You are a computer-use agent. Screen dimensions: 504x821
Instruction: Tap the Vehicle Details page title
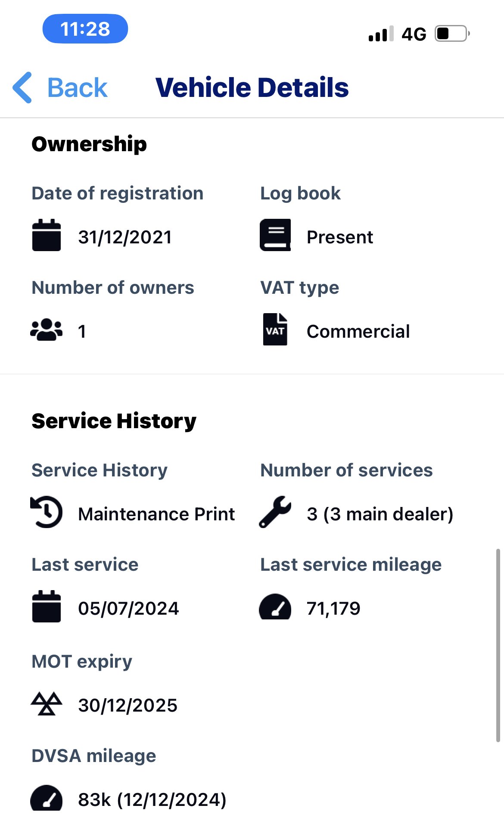pos(252,87)
